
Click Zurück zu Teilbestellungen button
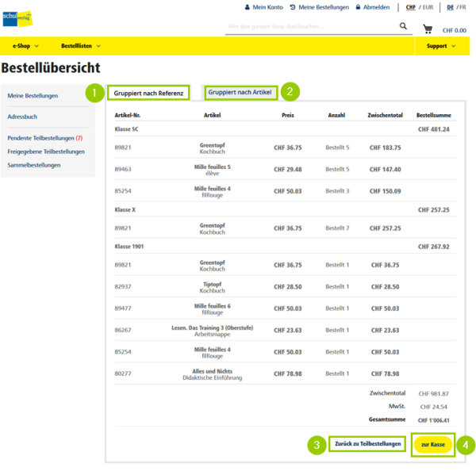point(367,444)
